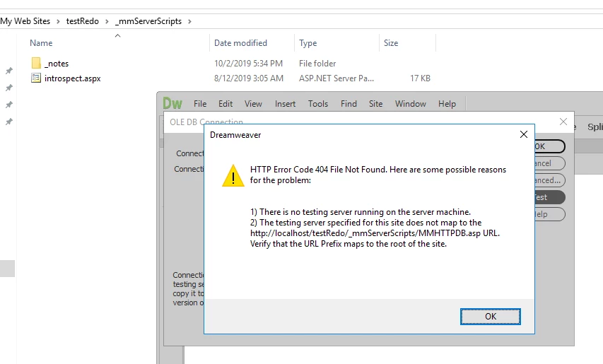Viewport: 603px width, 364px height.
Task: Click the sort arrow above the Name column
Action: point(117,36)
